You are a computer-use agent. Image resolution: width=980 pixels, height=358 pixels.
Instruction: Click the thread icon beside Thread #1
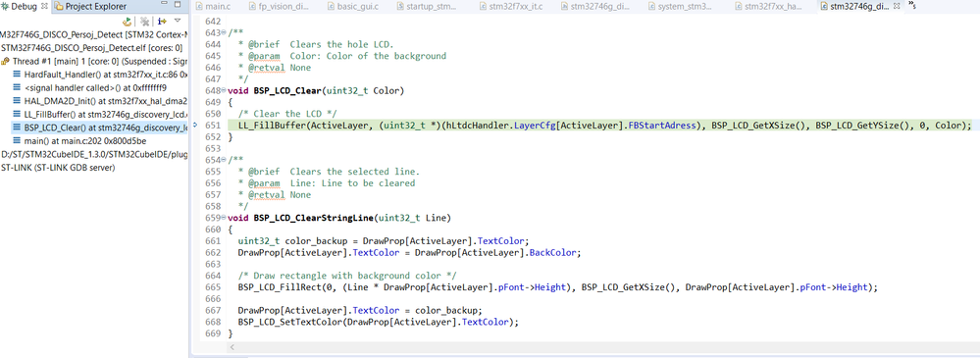[6, 61]
